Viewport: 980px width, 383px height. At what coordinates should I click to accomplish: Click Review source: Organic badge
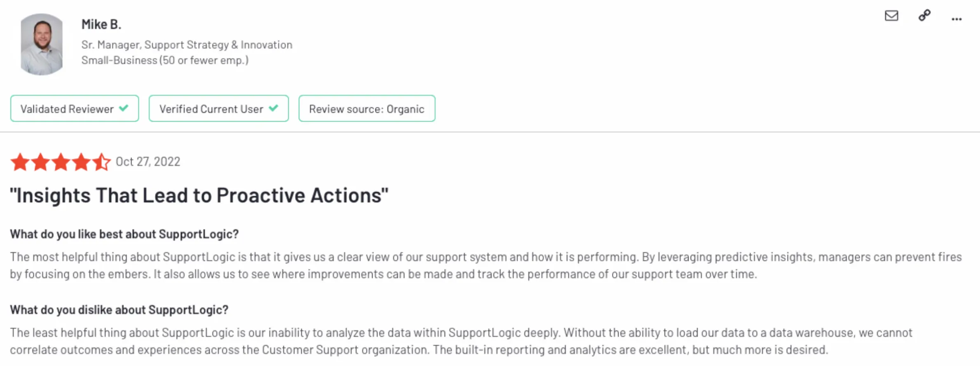(367, 108)
